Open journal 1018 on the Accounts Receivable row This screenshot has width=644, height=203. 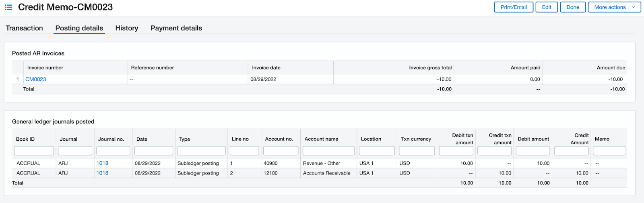(x=102, y=173)
